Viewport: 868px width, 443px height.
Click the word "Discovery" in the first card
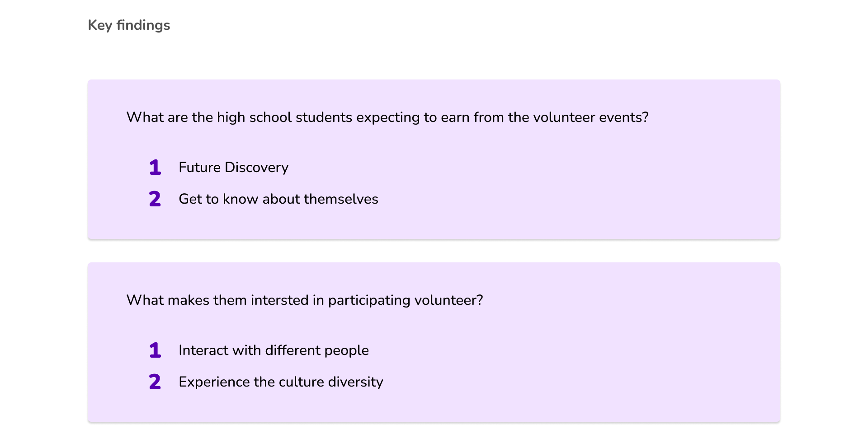pos(256,168)
